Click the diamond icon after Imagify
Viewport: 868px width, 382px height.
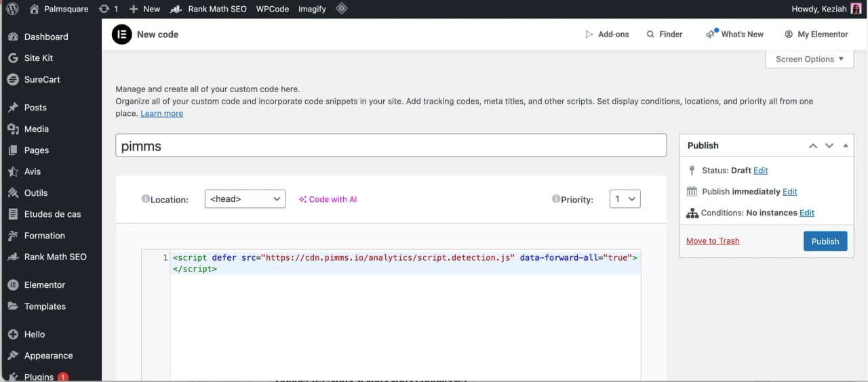point(342,9)
